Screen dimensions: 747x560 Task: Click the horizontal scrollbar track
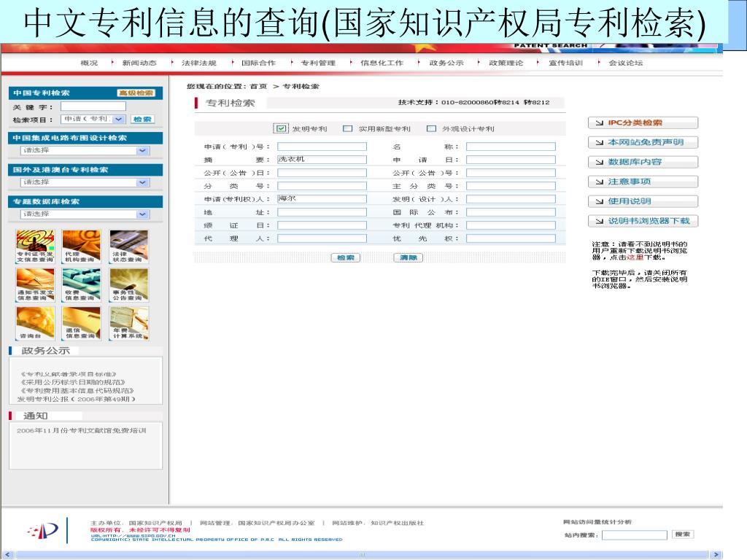(362, 555)
